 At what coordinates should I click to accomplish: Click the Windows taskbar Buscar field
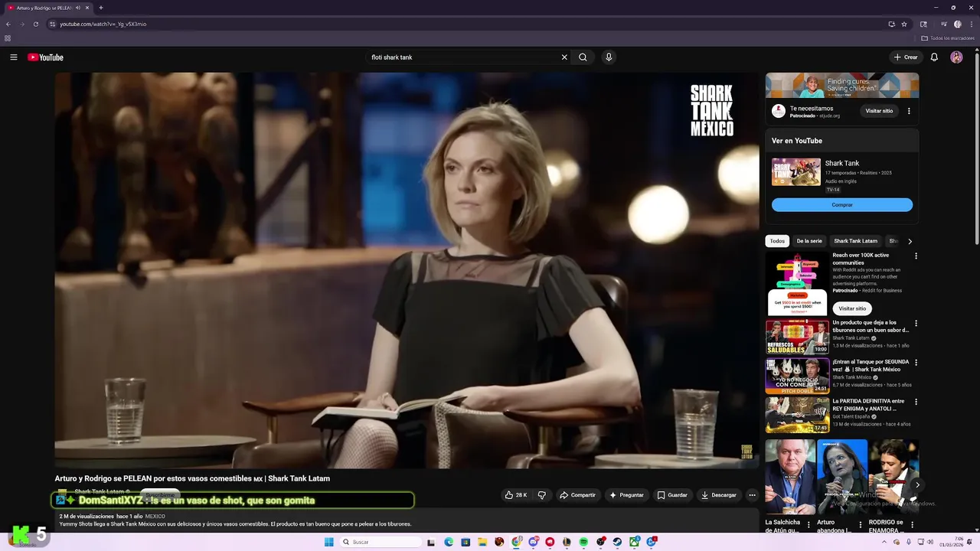pyautogui.click(x=381, y=542)
